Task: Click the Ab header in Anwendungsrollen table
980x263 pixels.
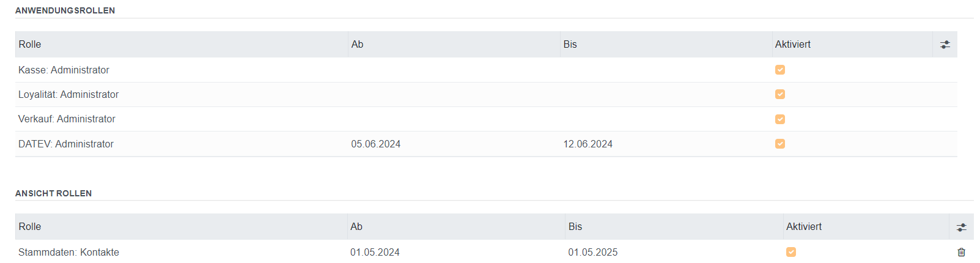Action: (358, 45)
